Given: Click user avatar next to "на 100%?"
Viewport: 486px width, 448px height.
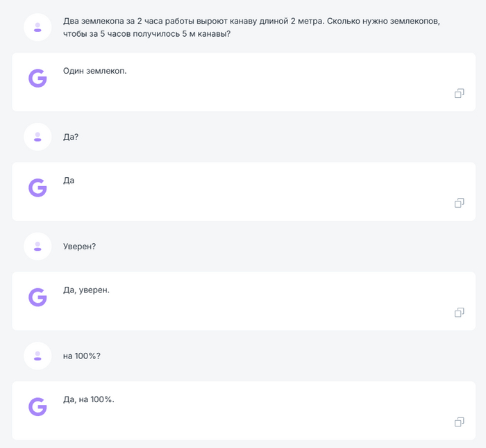Looking at the screenshot, I should pyautogui.click(x=37, y=356).
